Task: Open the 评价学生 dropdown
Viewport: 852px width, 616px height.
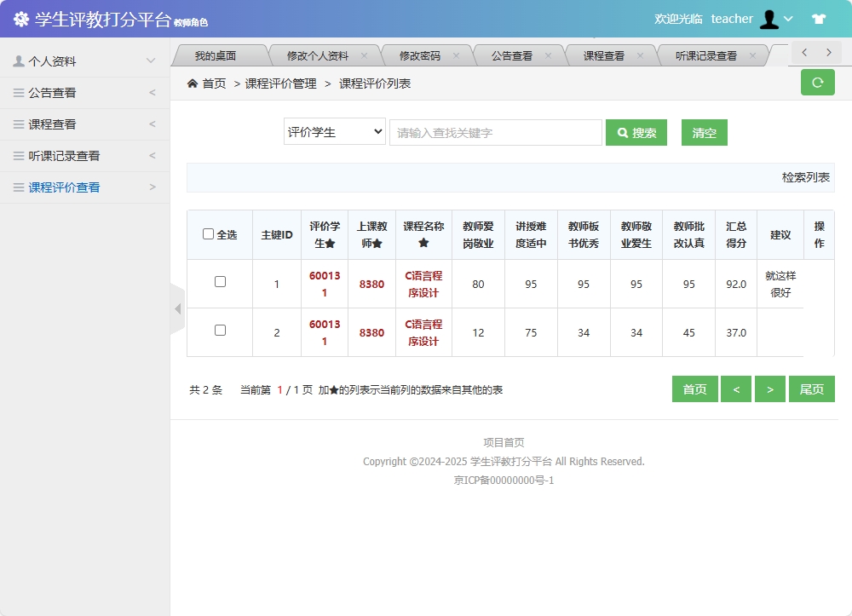Action: pyautogui.click(x=334, y=132)
